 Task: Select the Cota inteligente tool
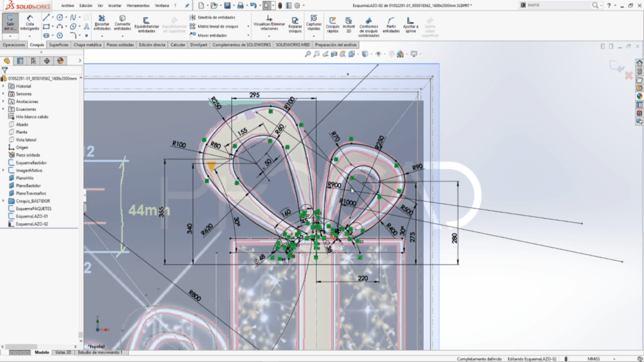tap(30, 23)
